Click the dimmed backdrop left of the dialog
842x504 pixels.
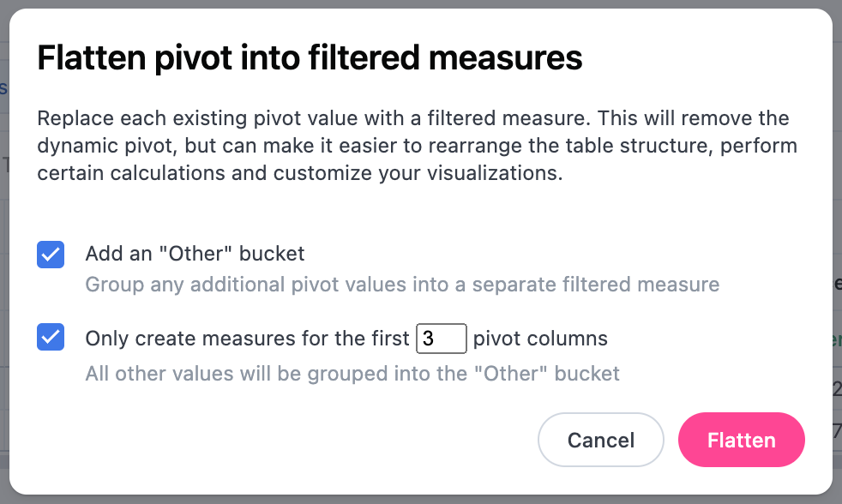pyautogui.click(x=4, y=257)
